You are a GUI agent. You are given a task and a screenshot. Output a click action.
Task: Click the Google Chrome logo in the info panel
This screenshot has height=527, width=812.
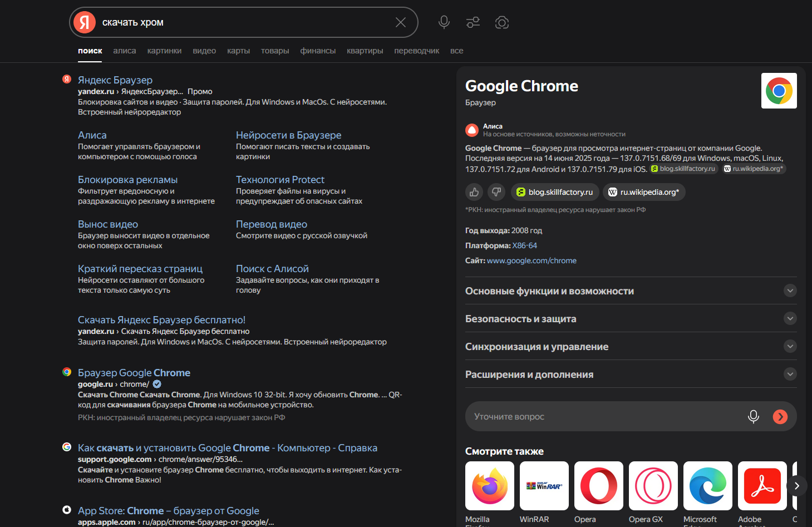click(x=779, y=91)
